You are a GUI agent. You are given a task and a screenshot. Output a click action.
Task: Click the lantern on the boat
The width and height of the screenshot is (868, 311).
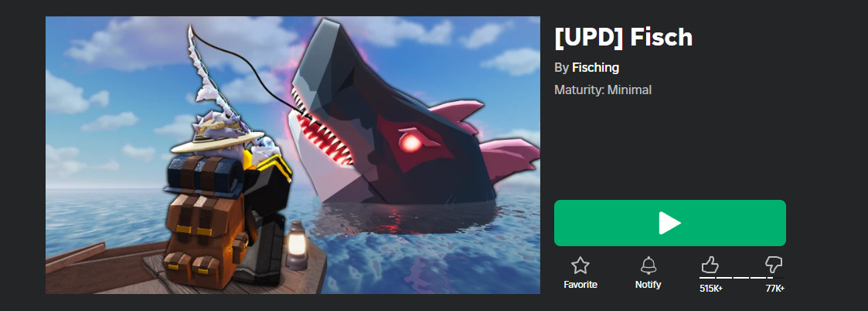click(298, 245)
